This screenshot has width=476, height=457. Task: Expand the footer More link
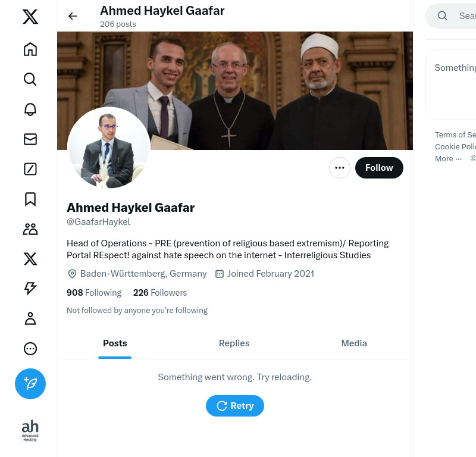coord(448,158)
